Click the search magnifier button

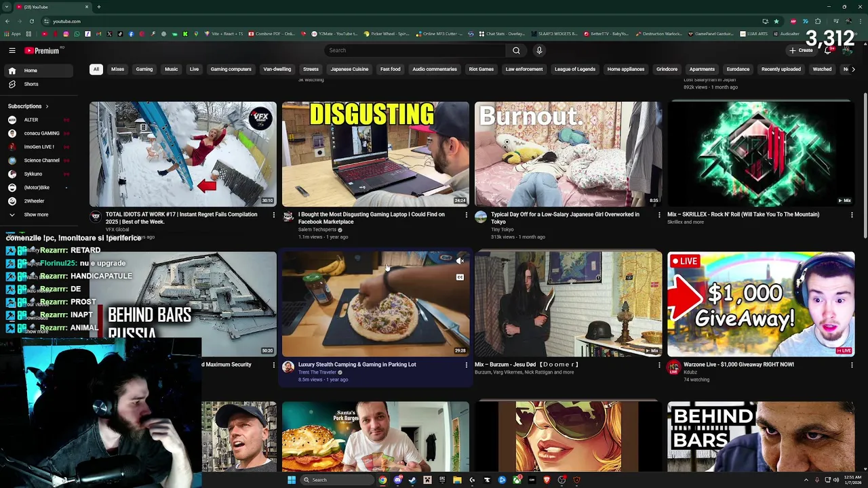click(516, 50)
